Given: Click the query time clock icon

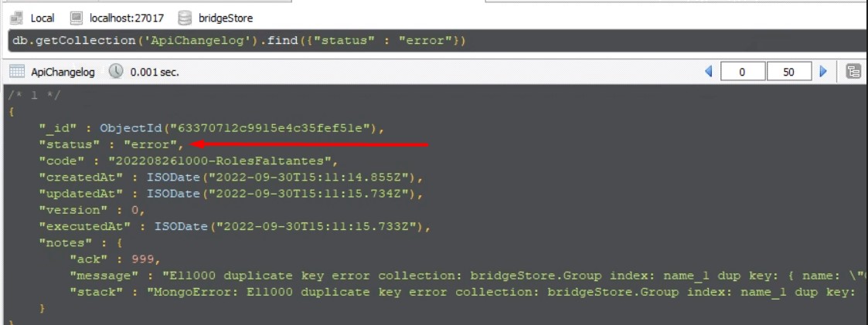Looking at the screenshot, I should click(x=116, y=71).
